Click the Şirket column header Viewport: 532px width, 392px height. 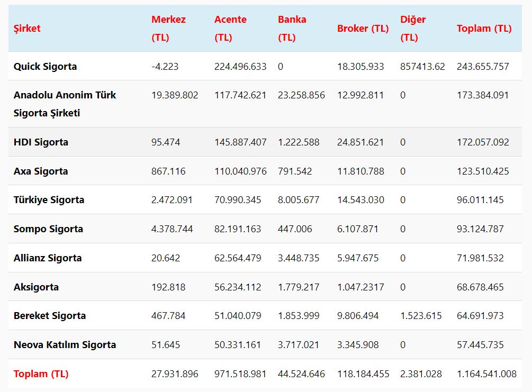[27, 29]
